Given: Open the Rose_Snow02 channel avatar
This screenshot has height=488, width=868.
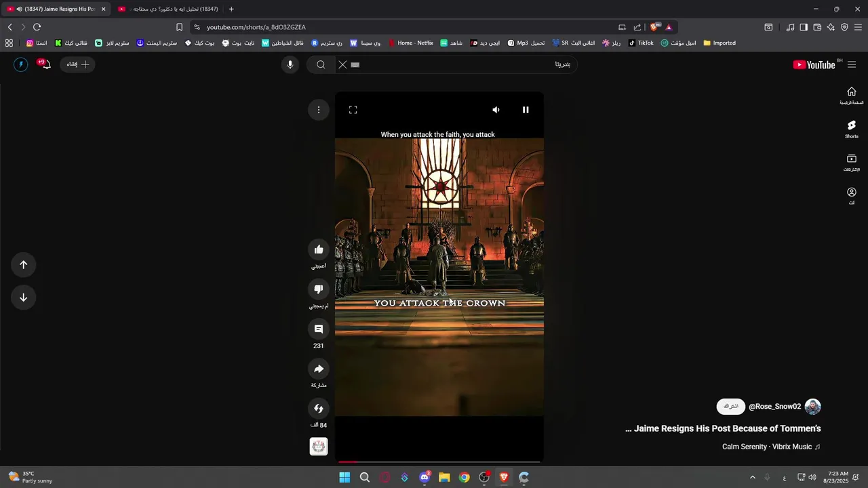Looking at the screenshot, I should click(812, 407).
